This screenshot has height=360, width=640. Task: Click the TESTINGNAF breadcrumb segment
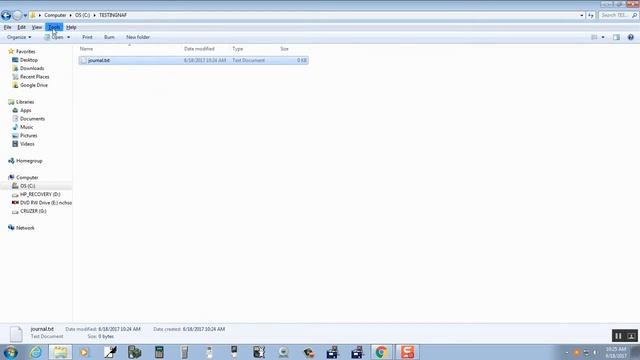pyautogui.click(x=113, y=15)
